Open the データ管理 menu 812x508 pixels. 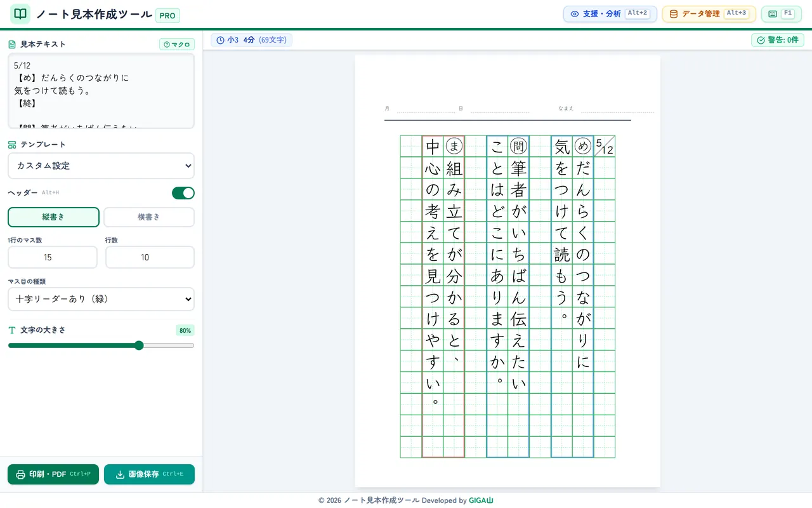pyautogui.click(x=709, y=14)
